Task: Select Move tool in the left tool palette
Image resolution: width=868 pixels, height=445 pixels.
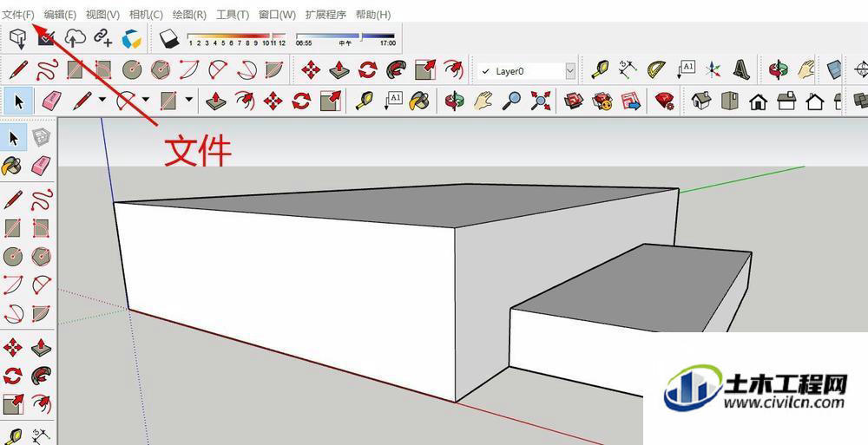Action: click(12, 347)
